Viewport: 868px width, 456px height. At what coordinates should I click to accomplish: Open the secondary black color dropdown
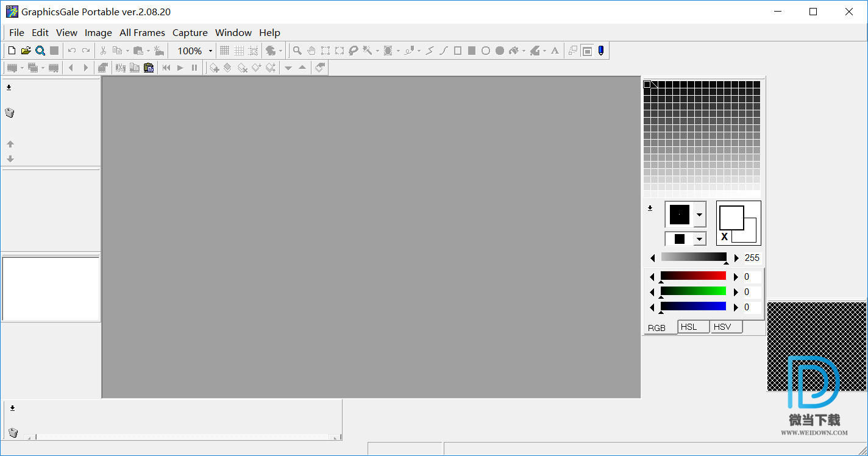click(x=699, y=239)
